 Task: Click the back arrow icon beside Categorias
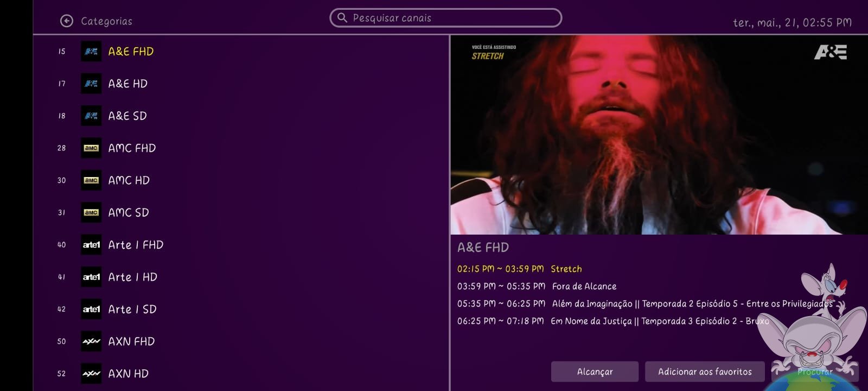(66, 21)
